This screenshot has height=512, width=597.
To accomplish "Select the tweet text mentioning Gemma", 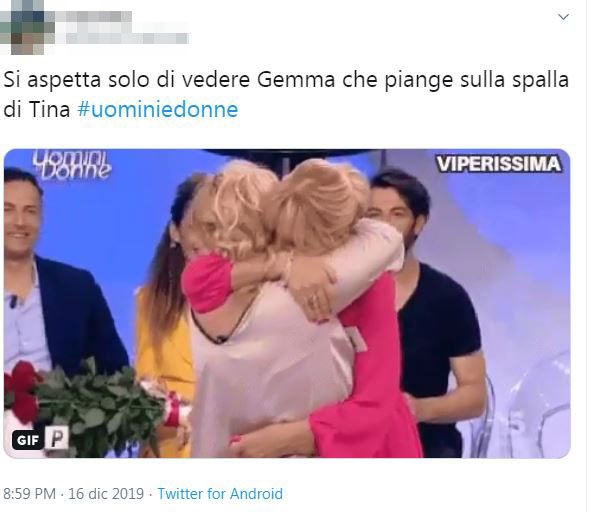I will pos(286,95).
